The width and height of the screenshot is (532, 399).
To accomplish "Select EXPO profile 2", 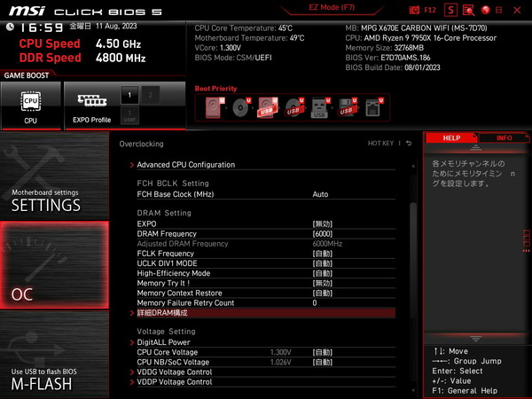I will [151, 95].
